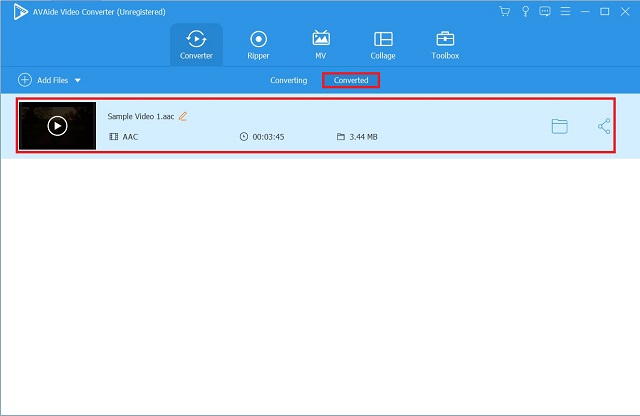Open the output folder of Sample Video 1.aac
Viewport: 640px width, 416px height.
point(560,126)
